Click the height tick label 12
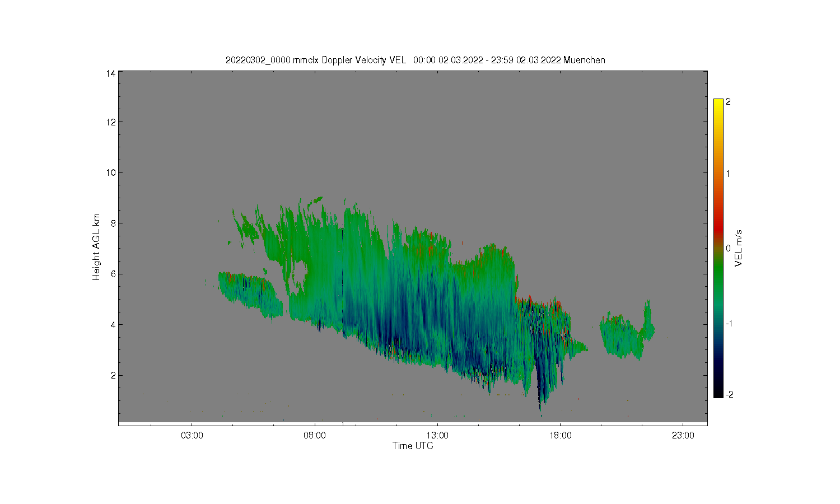The width and height of the screenshot is (840, 504). [111, 122]
